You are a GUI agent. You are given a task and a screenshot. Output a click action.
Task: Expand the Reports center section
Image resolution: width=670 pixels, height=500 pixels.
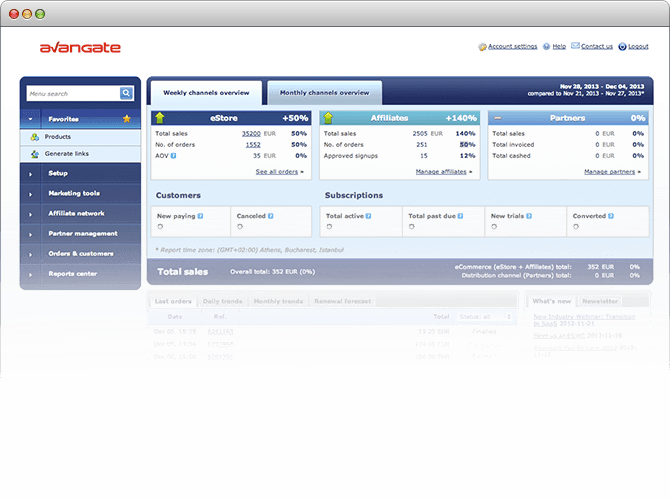(x=30, y=274)
